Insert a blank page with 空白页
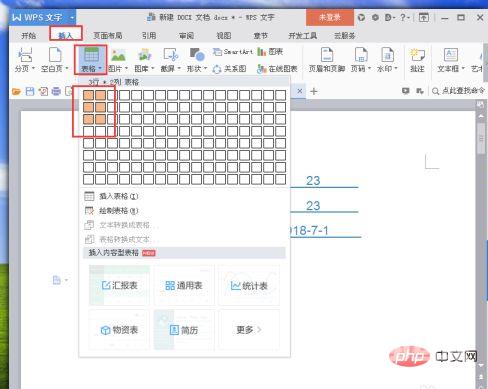 [x=55, y=55]
